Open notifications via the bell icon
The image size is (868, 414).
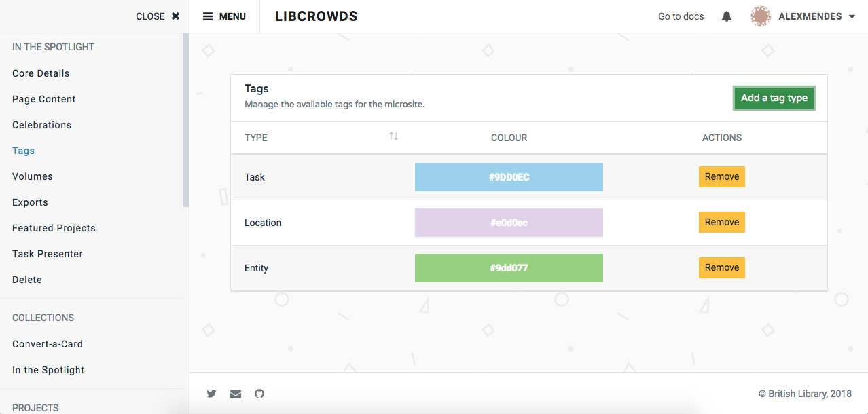pyautogui.click(x=726, y=16)
